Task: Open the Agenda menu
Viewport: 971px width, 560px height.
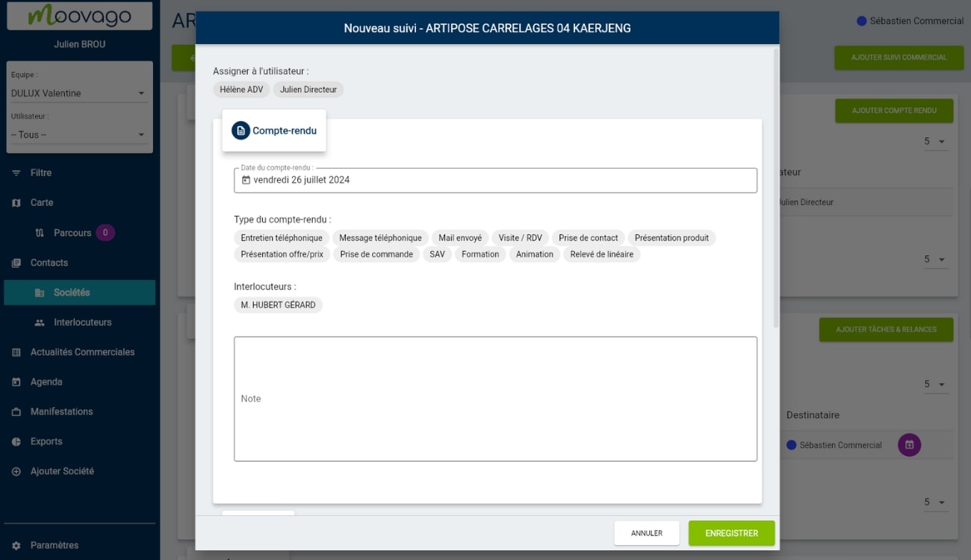Action: 79,382
